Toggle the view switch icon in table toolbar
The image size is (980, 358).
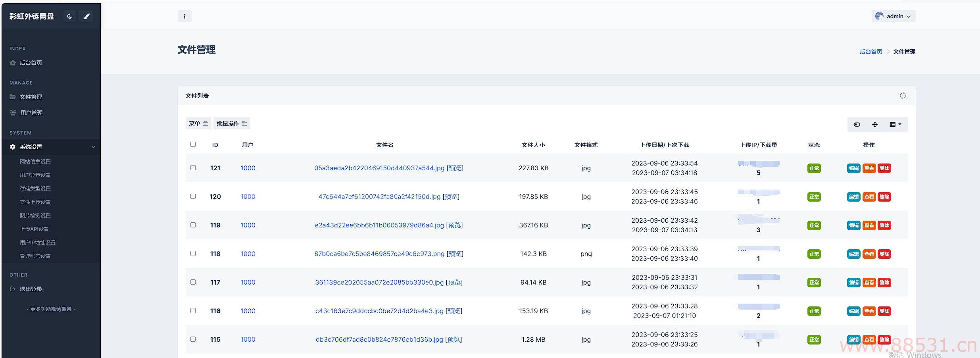(x=857, y=125)
